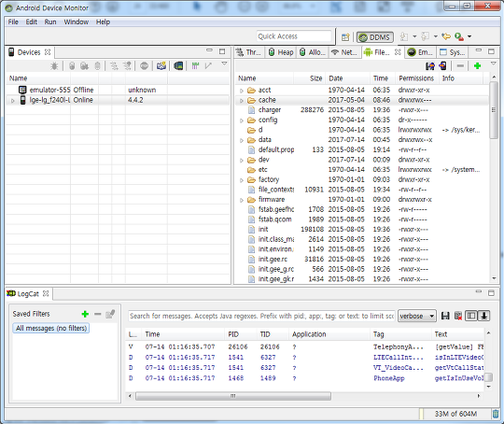Click the Update Heap icon in Devices toolbar

72,66
